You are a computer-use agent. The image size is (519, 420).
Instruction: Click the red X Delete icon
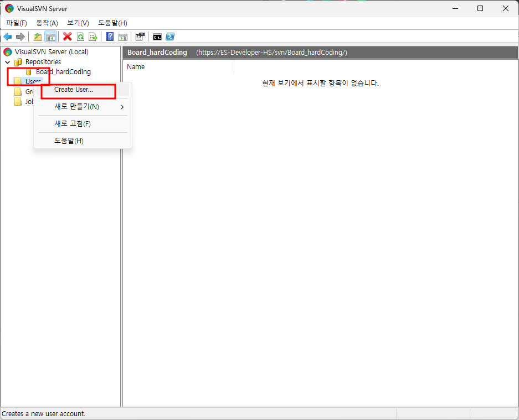pos(68,37)
